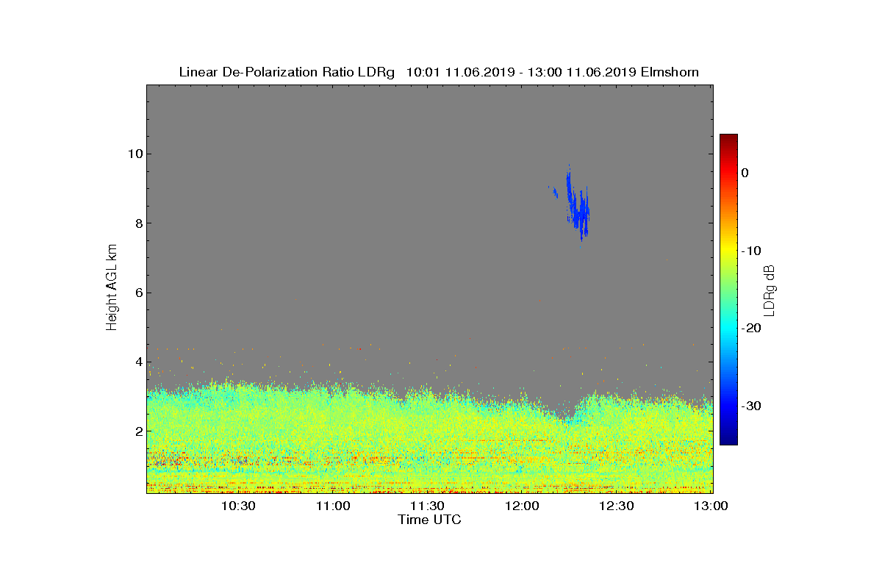This screenshot has height=588, width=882.
Task: Select the 11:30 time tick label
Action: [x=427, y=506]
